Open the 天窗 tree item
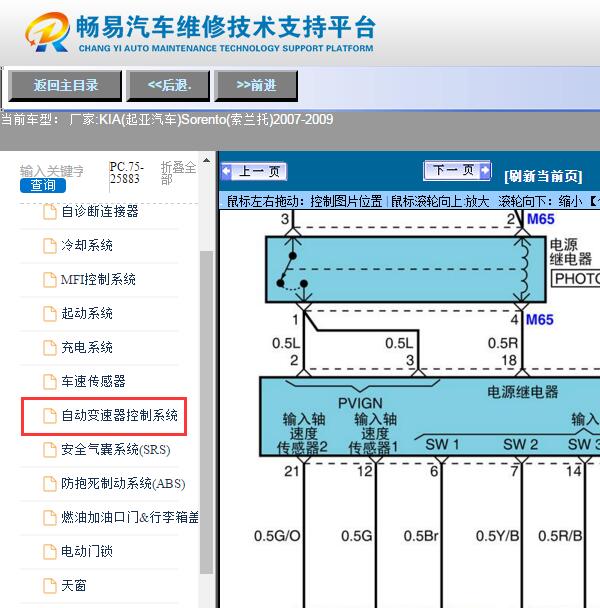Image resolution: width=600 pixels, height=608 pixels. click(74, 586)
